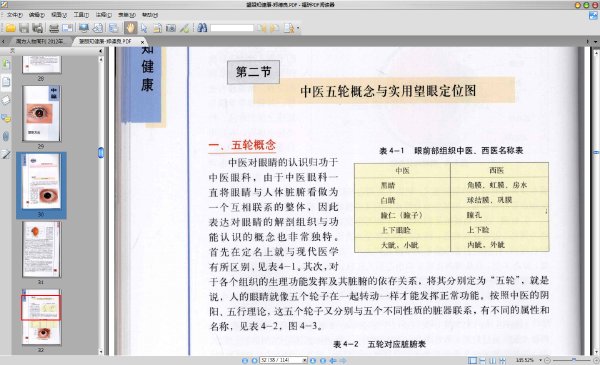Image resolution: width=600 pixels, height=365 pixels.
Task: Open the Bookmarks panel icon in sidebar
Action: pos(6,64)
